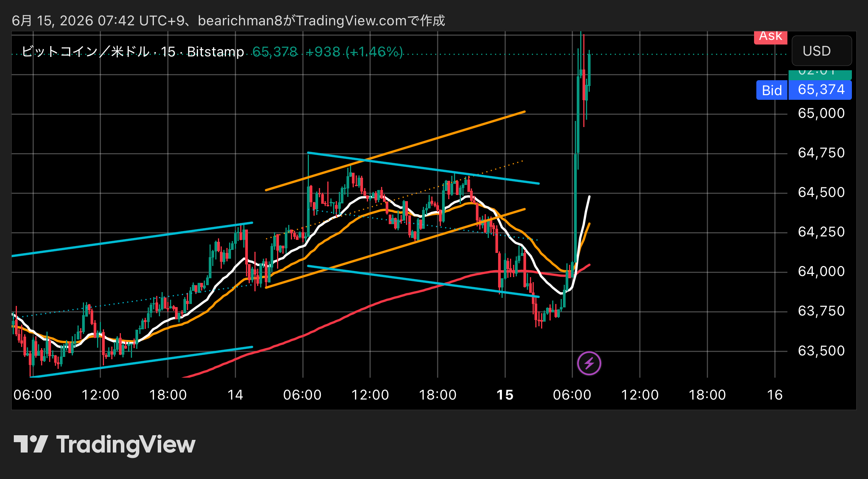
Task: Click the header text with bearichman8 attribution
Action: (x=228, y=20)
